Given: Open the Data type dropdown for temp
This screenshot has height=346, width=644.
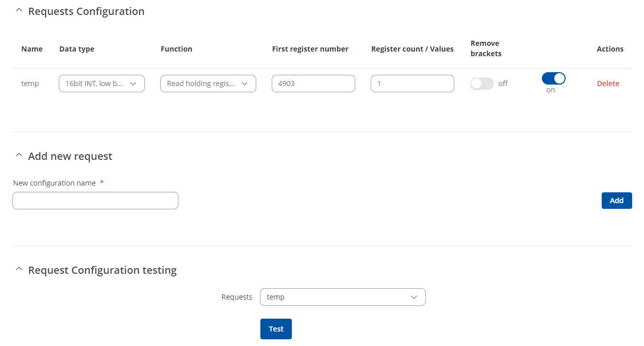Looking at the screenshot, I should click(102, 84).
